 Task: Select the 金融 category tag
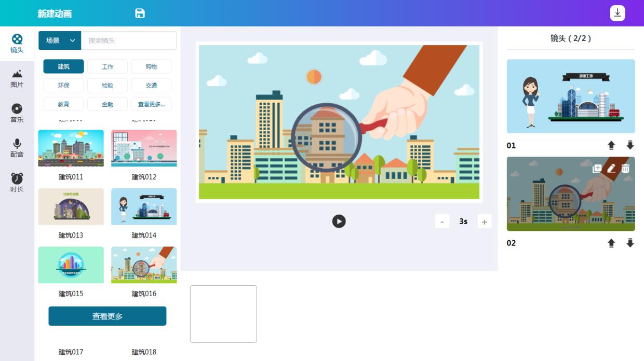108,104
